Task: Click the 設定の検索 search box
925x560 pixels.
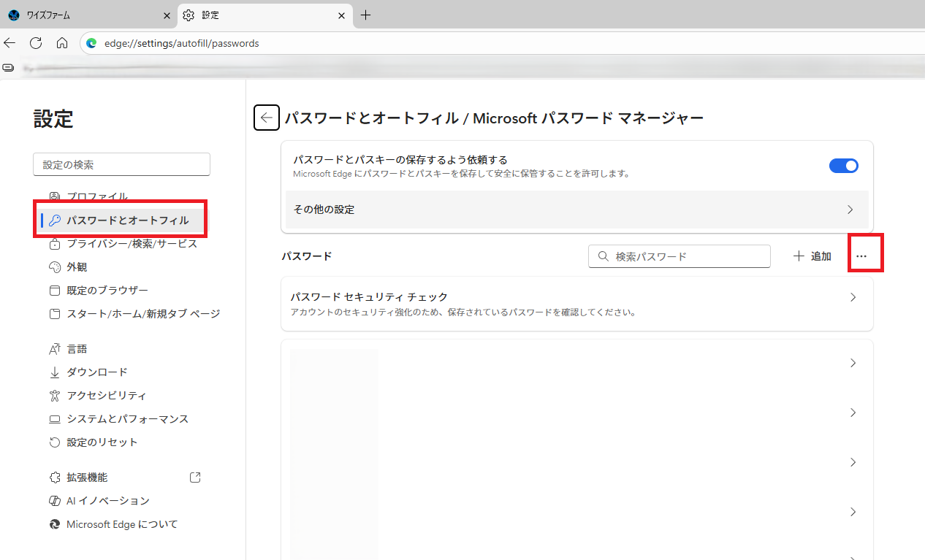Action: (x=121, y=164)
